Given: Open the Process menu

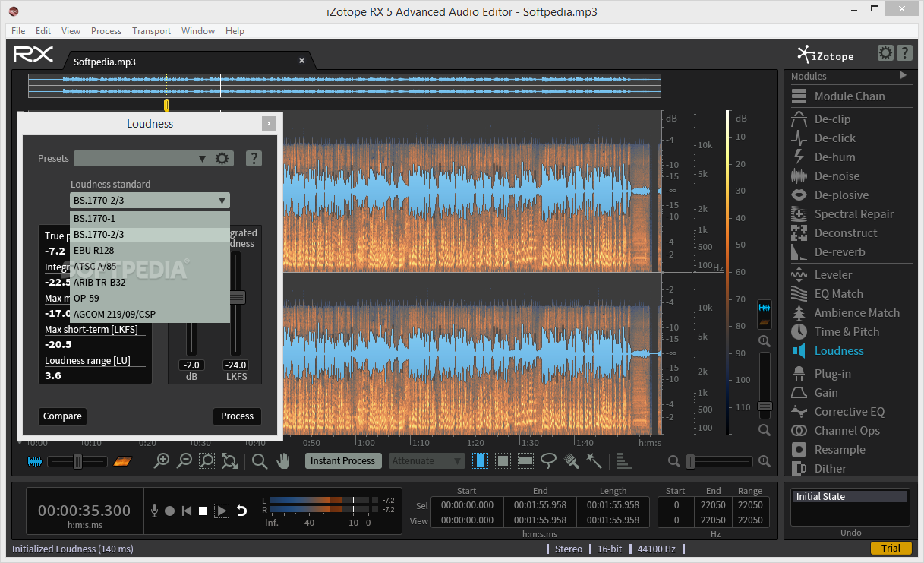Looking at the screenshot, I should (106, 31).
